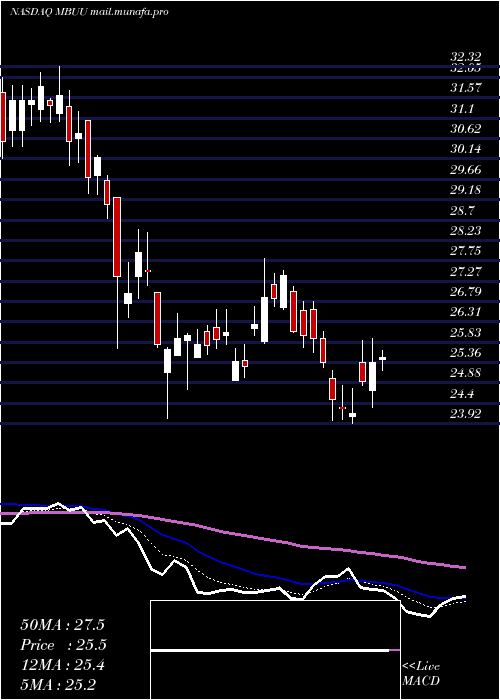Click the 31.1 price axis label
Viewport: 500px width, 700px height.
(x=462, y=109)
